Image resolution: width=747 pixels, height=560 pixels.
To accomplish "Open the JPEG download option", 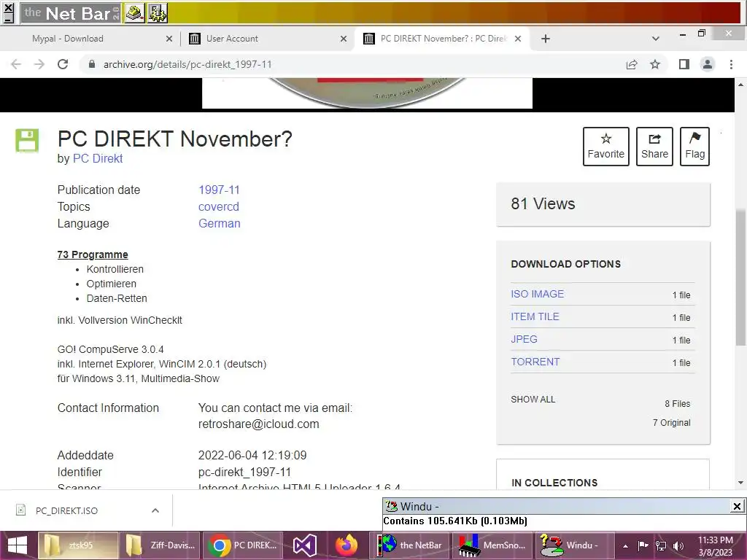I will click(524, 339).
